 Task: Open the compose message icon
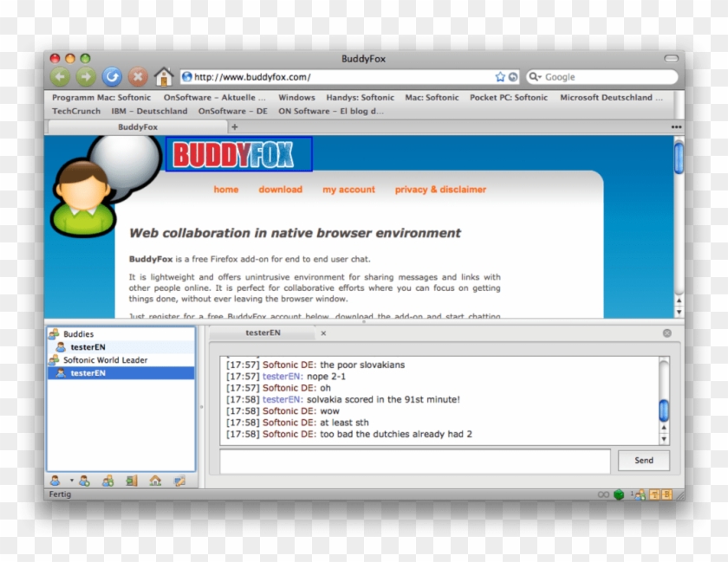coord(179,480)
